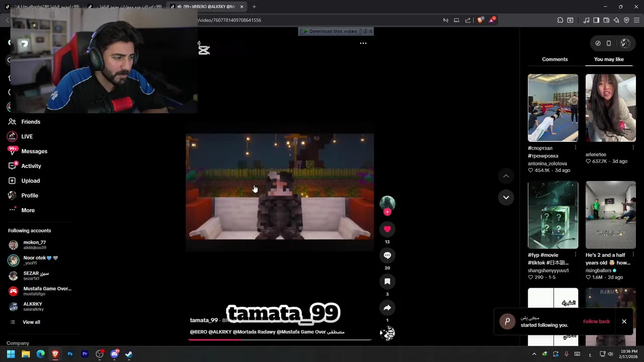Viewport: 644px width, 362px height.
Task: Close the download video overlay bar
Action: pos(371,31)
